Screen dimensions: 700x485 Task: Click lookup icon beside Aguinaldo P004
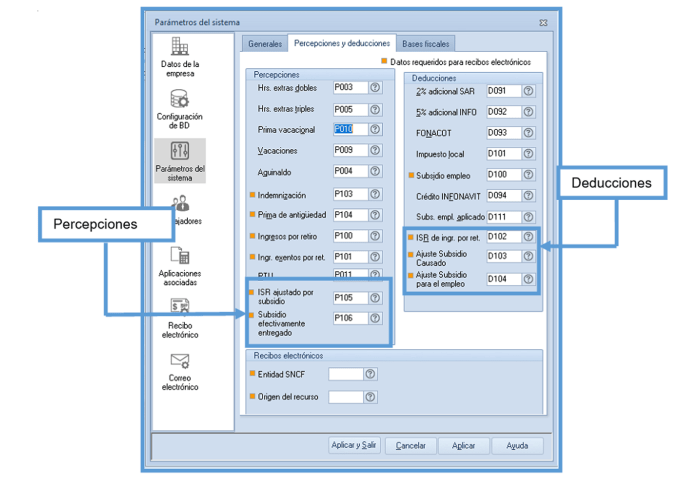click(375, 172)
